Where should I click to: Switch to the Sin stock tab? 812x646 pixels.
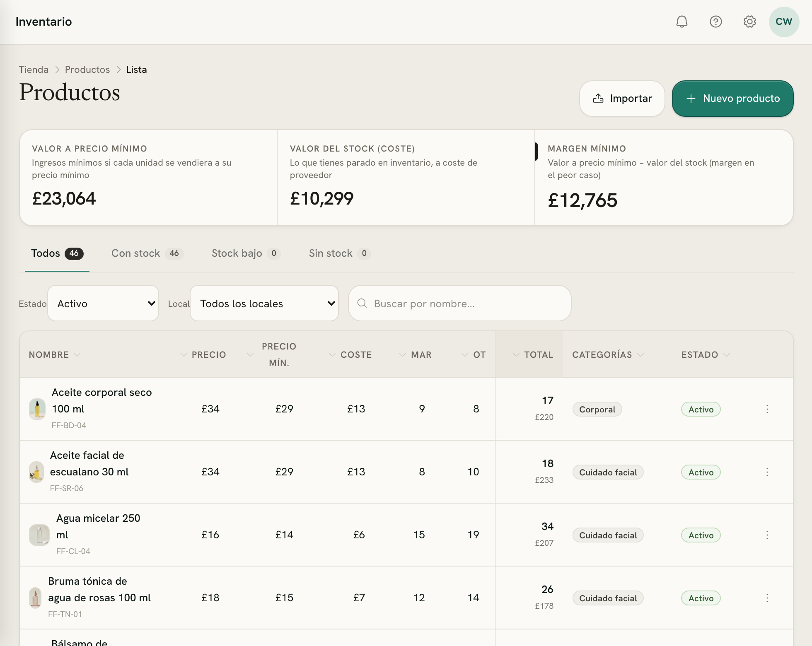[340, 253]
